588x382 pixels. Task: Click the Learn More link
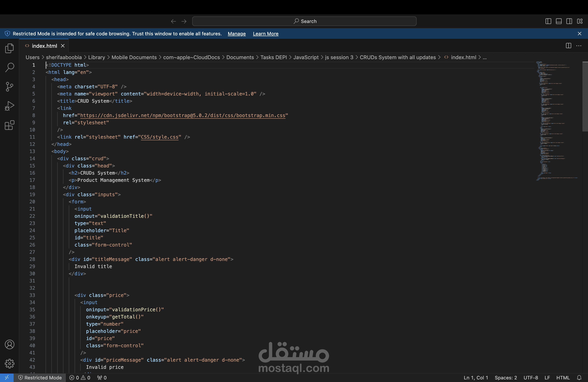[265, 34]
